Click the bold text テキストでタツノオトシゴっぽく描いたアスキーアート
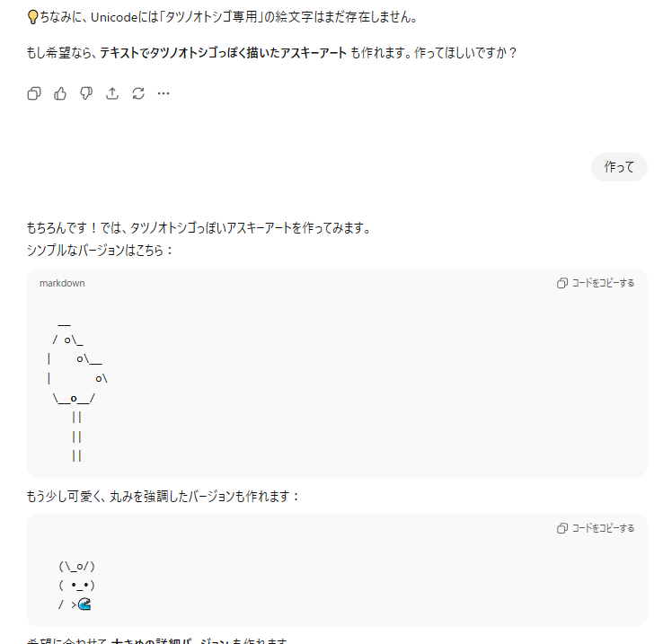 [x=223, y=52]
